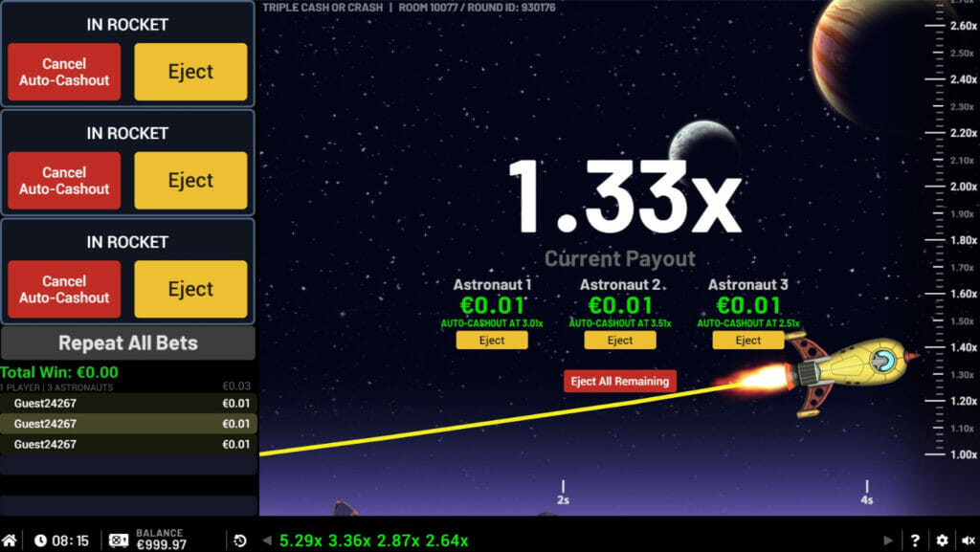The image size is (980, 552).
Task: Click the Total Win: €0.00 text
Action: click(x=59, y=373)
